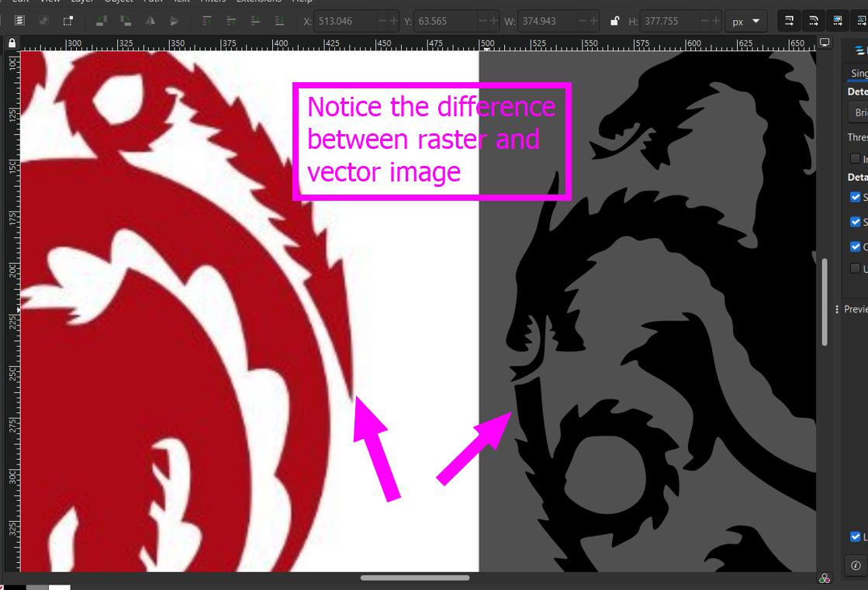The height and width of the screenshot is (590, 868).
Task: Click the display mode monitor icon
Action: pyautogui.click(x=825, y=43)
